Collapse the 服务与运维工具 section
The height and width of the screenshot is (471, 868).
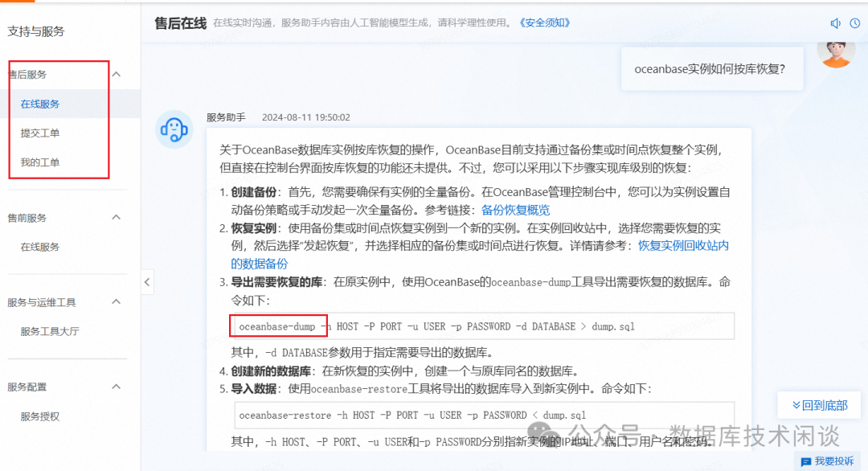[117, 301]
